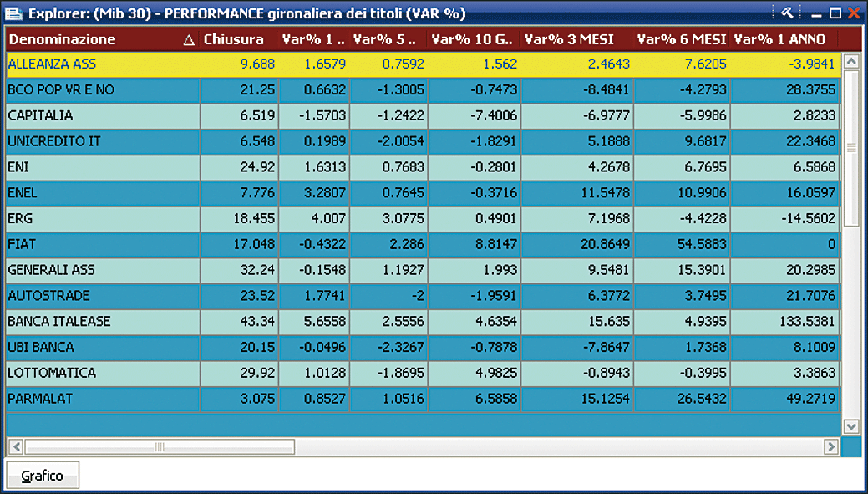Sort by the Var% 6 MESI column header

[682, 39]
